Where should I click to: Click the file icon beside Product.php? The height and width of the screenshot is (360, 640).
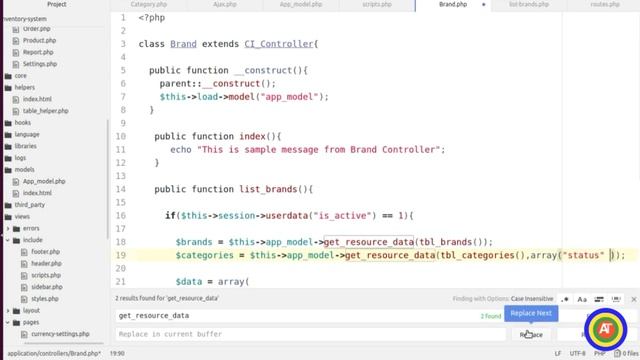point(16,41)
